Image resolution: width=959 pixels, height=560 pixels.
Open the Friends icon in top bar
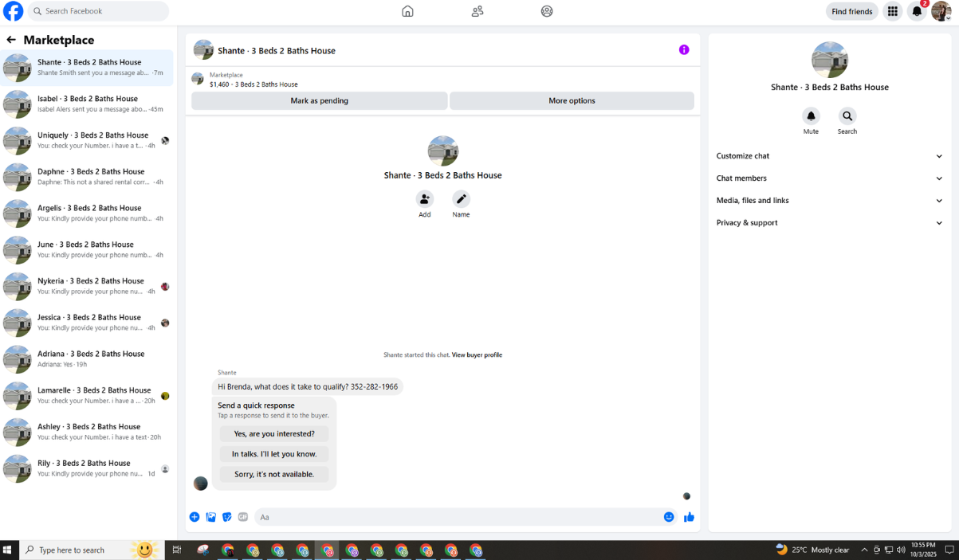(478, 11)
